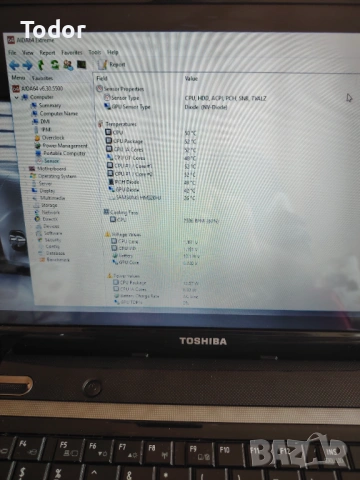Click the Motherboard icon in tree
Screen dimensions: 360x480
pos(32,169)
